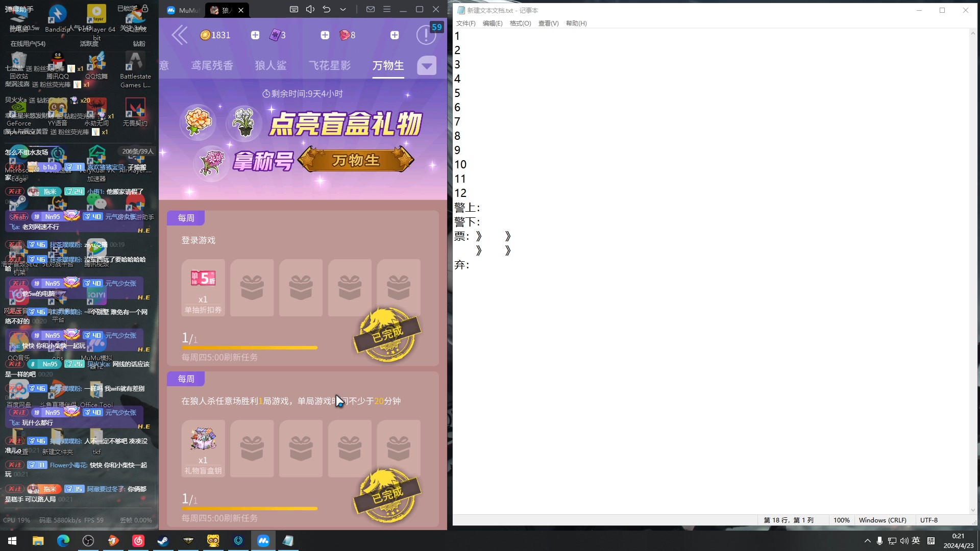The image size is (980, 551).
Task: Expand the tab list dropdown arrow
Action: pyautogui.click(x=427, y=65)
